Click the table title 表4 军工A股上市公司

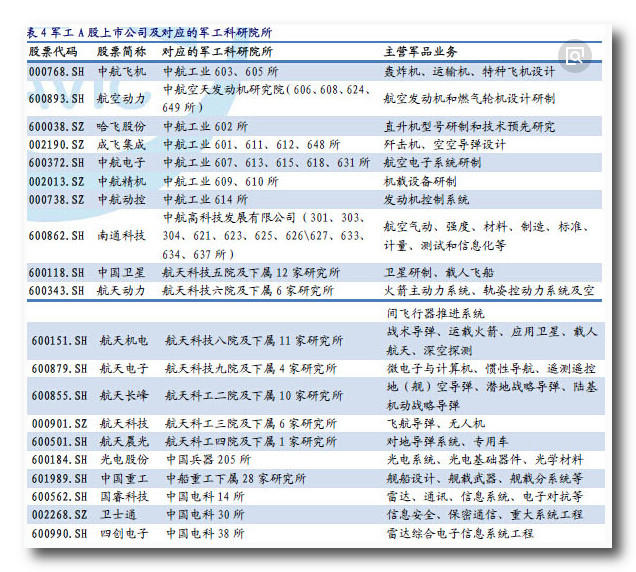pyautogui.click(x=149, y=32)
